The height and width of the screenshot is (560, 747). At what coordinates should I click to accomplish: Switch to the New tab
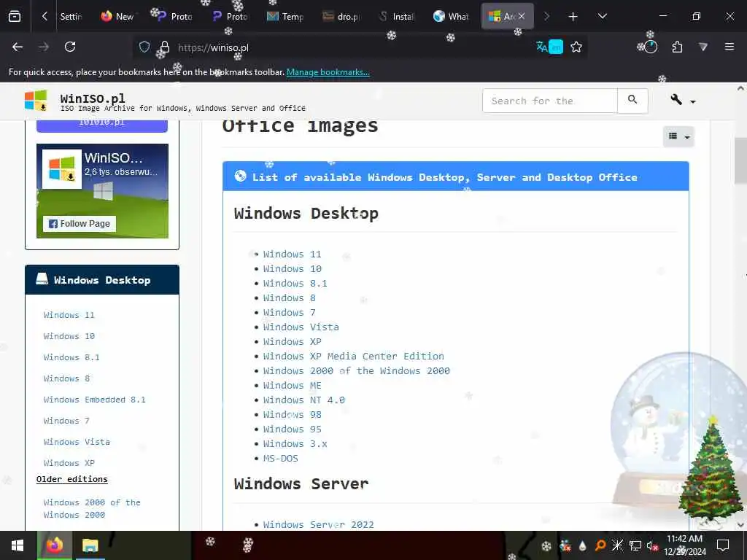(x=117, y=17)
